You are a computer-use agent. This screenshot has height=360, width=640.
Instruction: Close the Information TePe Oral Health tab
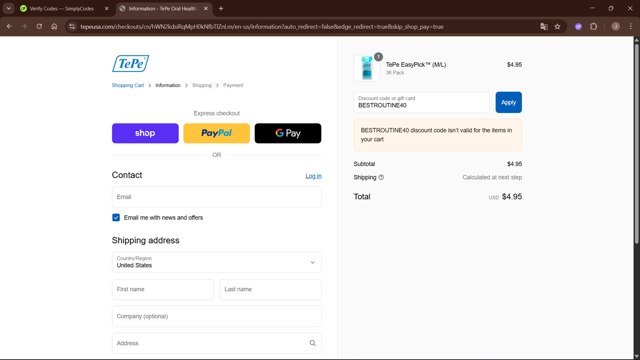206,8
